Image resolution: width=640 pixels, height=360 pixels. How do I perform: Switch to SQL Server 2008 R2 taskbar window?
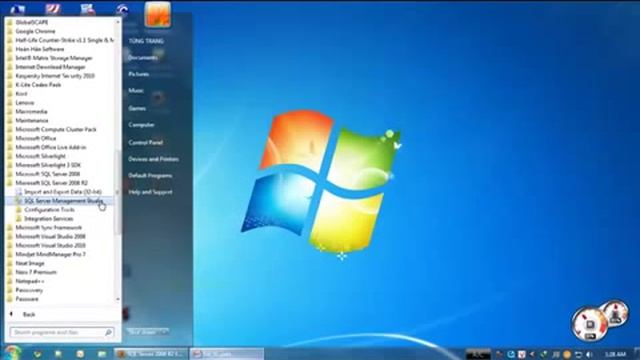[151, 354]
